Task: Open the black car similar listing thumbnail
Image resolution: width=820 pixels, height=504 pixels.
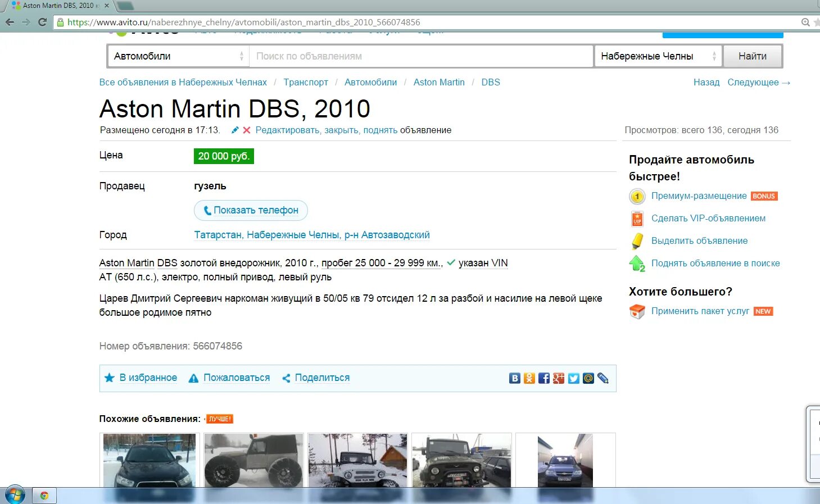Action: (x=149, y=461)
